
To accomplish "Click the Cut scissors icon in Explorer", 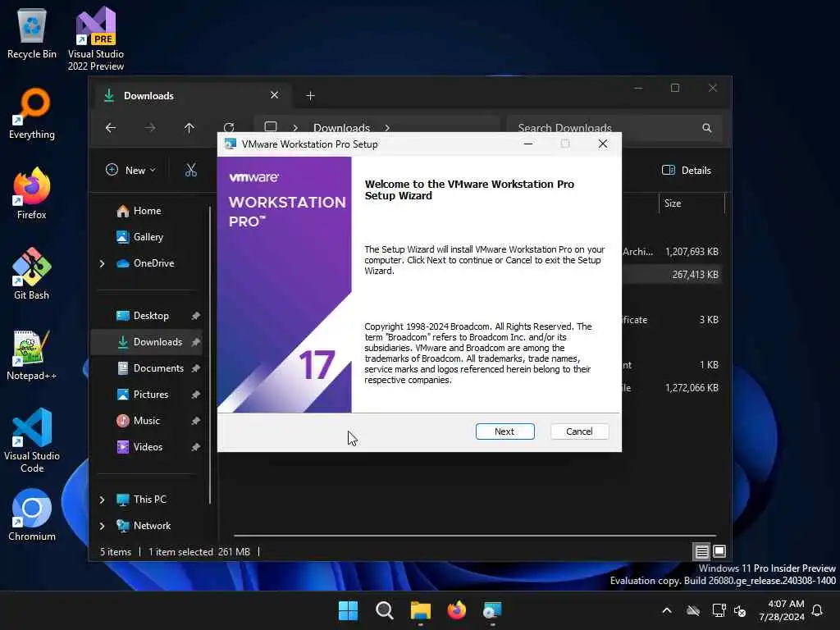I will pyautogui.click(x=190, y=171).
